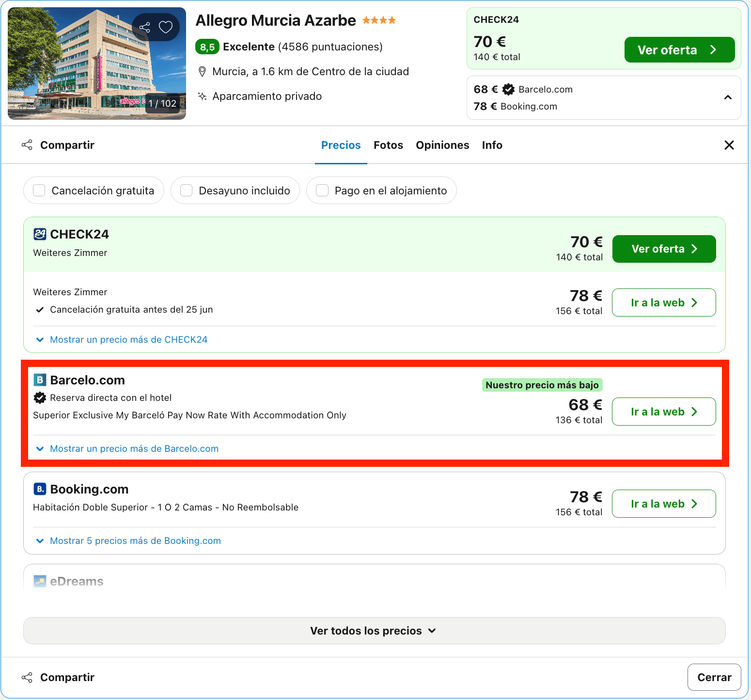Click the Cerrar button
Image resolution: width=751 pixels, height=700 pixels.
click(714, 677)
